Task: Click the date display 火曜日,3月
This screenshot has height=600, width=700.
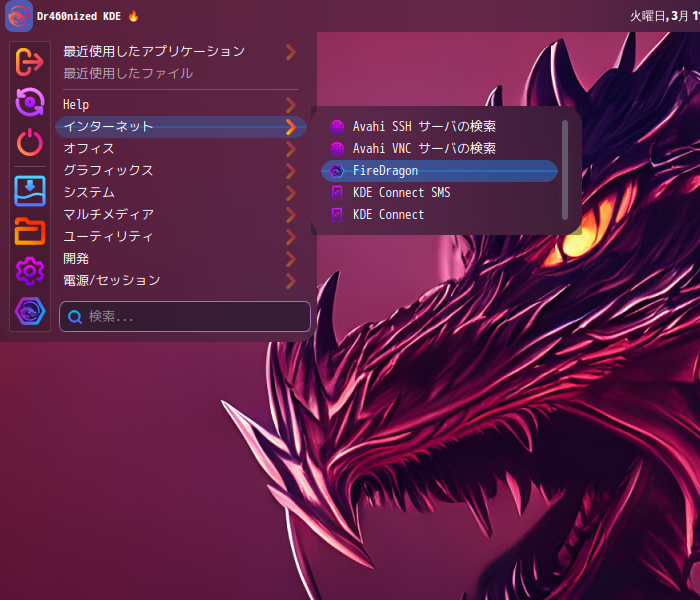Action: tap(659, 17)
